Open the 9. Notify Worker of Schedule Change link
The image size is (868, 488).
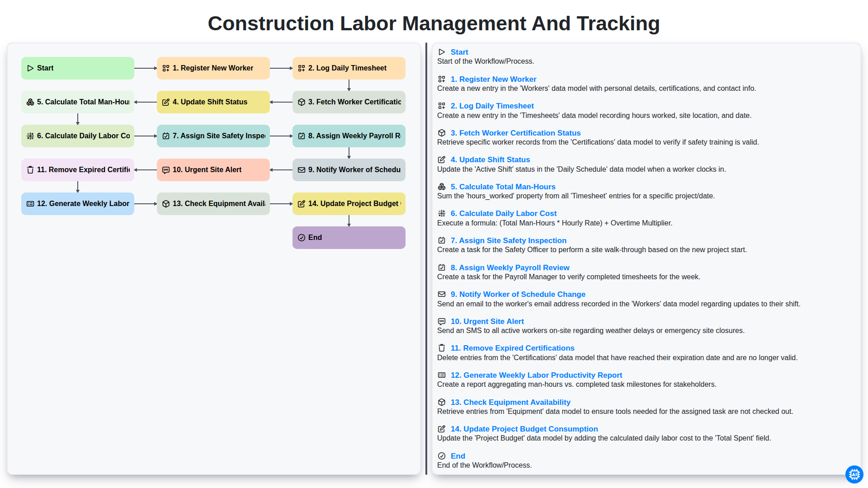[x=518, y=294]
